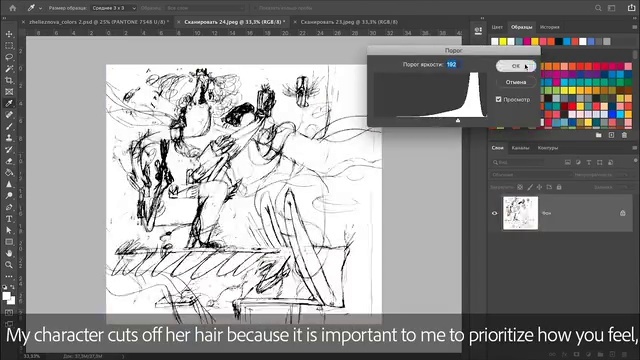Switch to the History panel tab
The image size is (640, 360).
tap(549, 27)
